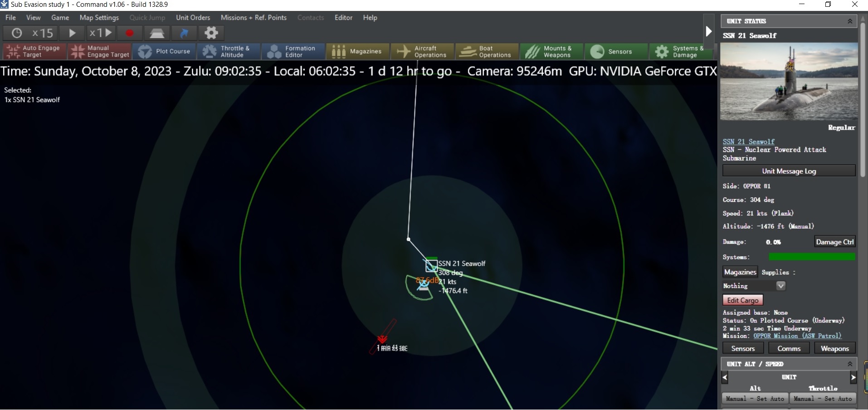Click the "Side: OPFOR #1" text
Screen dimensions: 868x410
746,186
